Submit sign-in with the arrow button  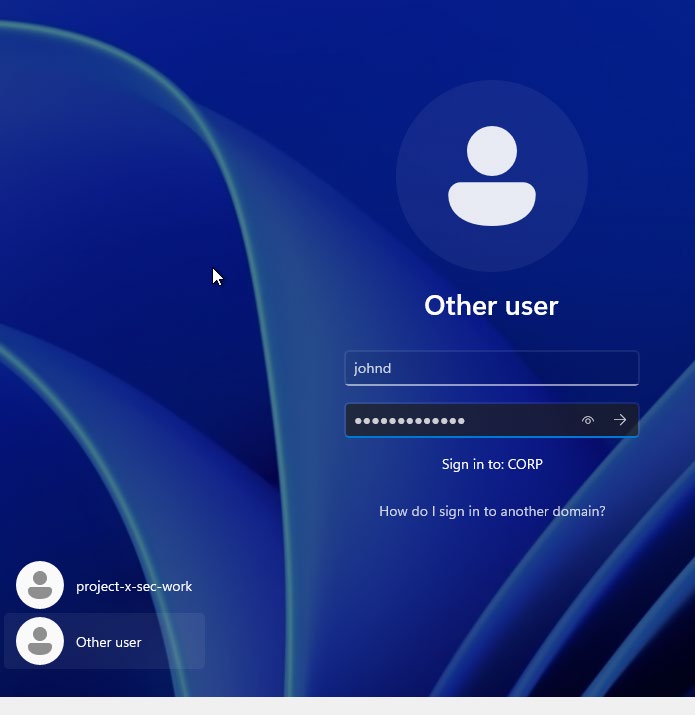[620, 421]
